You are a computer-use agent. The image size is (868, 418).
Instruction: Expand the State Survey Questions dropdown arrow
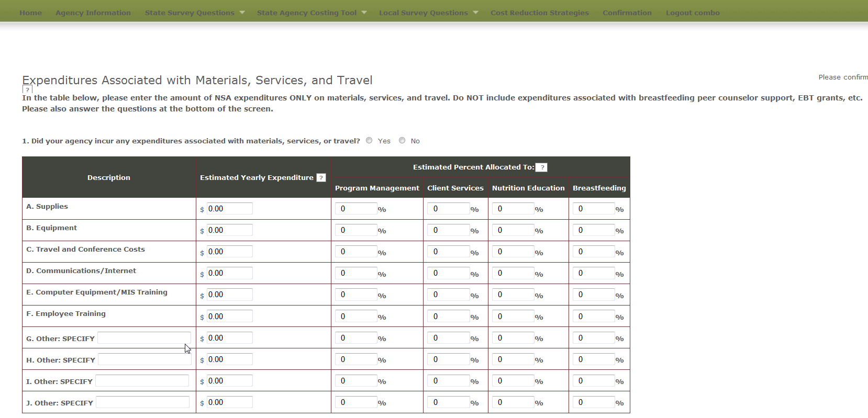pos(242,13)
